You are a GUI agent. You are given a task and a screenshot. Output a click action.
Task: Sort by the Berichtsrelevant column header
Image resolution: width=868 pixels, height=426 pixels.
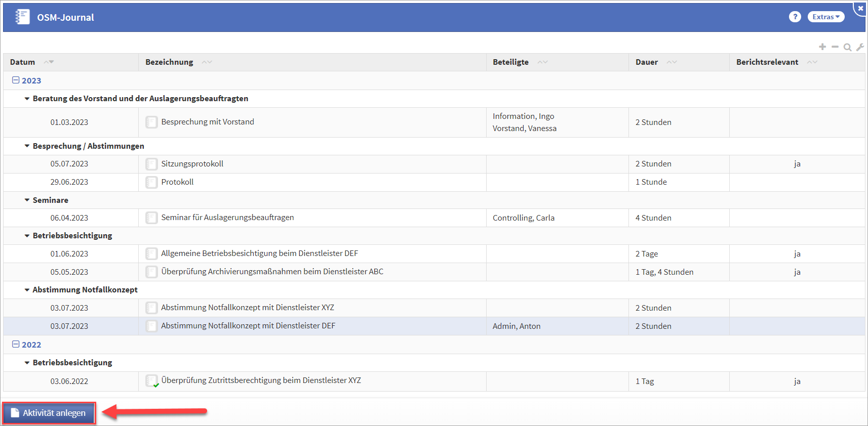[x=767, y=62]
